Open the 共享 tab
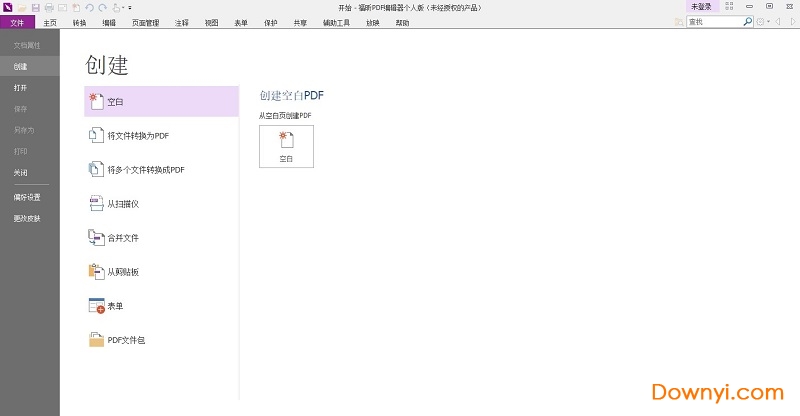 tap(300, 22)
